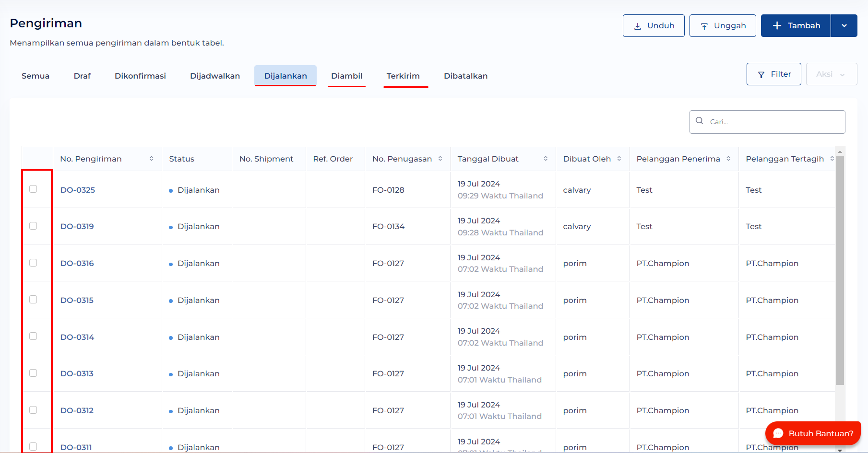Screen dimensions: 868x453
Task: Sort the Dibuat Oleh column
Action: pos(619,159)
